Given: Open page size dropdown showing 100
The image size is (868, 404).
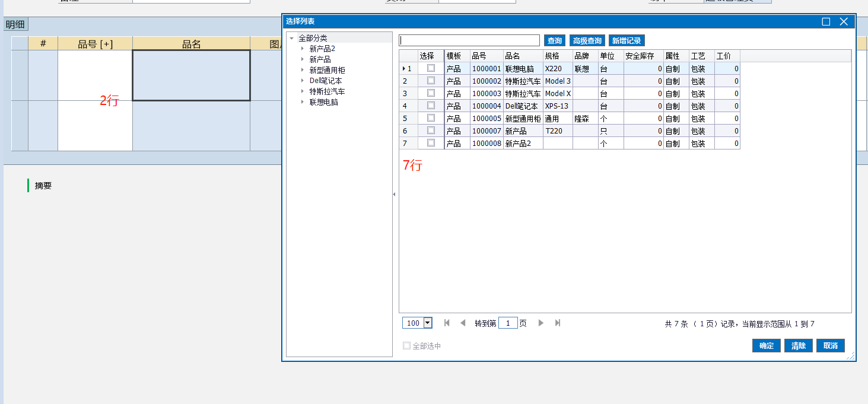Looking at the screenshot, I should [x=428, y=323].
